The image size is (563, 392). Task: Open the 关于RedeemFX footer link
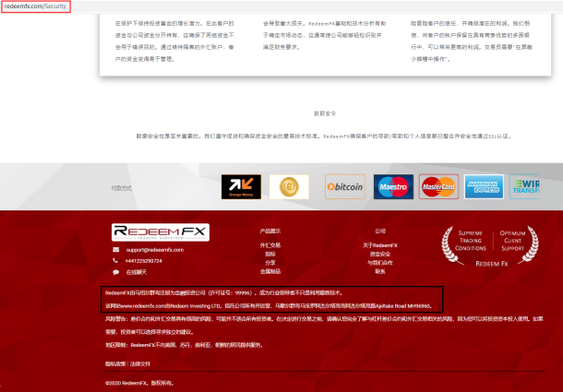tap(380, 245)
